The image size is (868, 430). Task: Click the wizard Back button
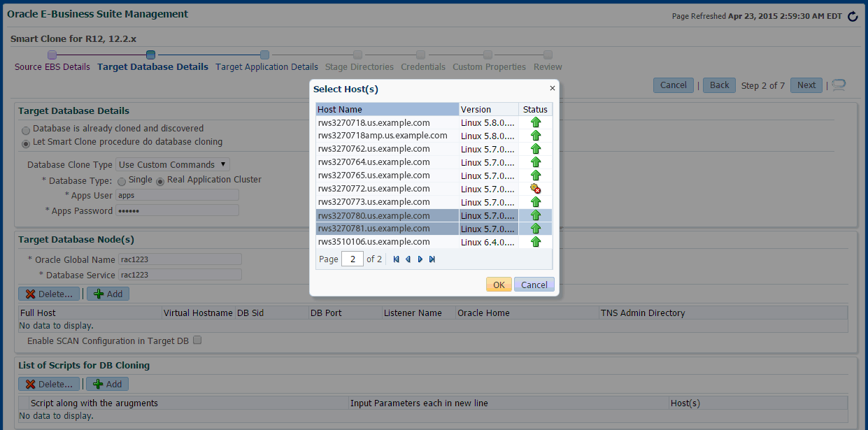[x=719, y=85]
